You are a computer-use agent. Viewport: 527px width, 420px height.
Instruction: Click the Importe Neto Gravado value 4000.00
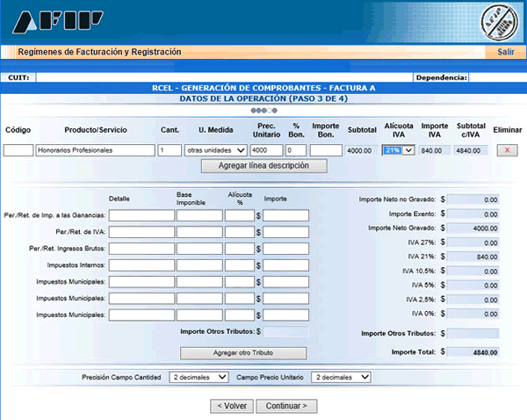(x=473, y=228)
